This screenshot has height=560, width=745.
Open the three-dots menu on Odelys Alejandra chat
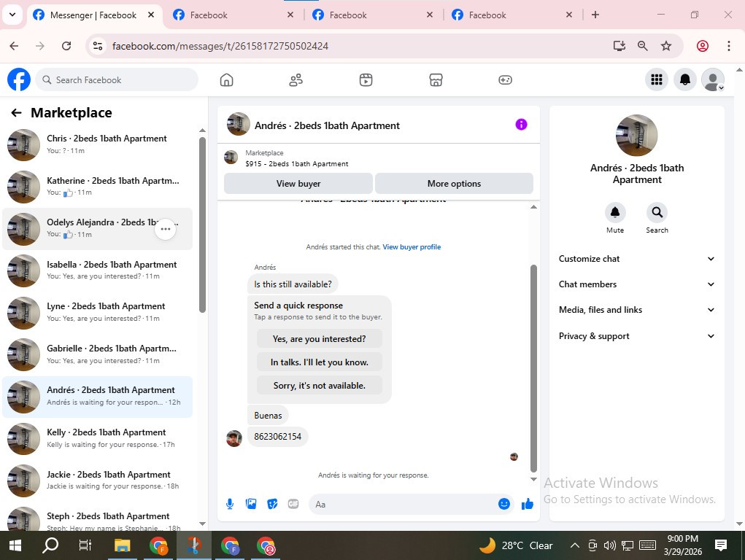[166, 229]
